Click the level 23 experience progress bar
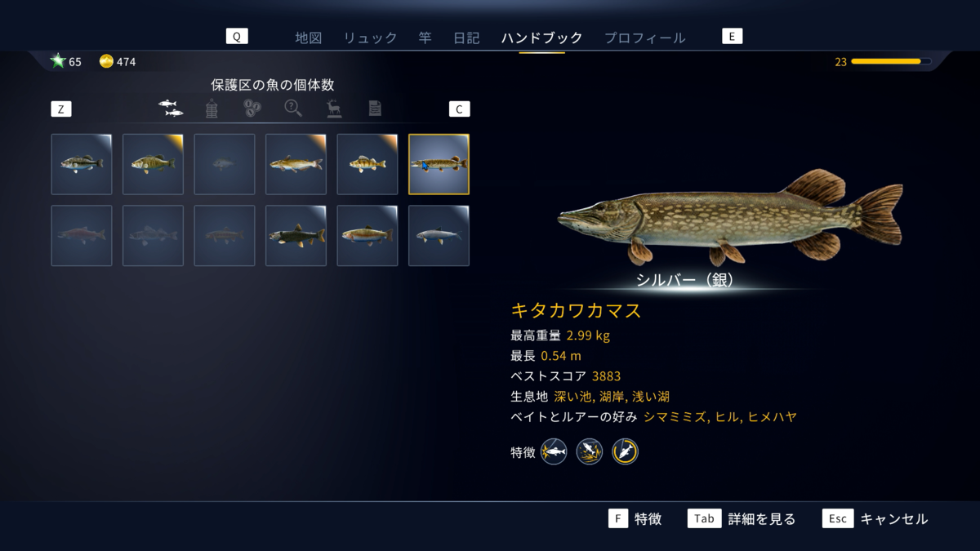The height and width of the screenshot is (551, 980). 890,61
